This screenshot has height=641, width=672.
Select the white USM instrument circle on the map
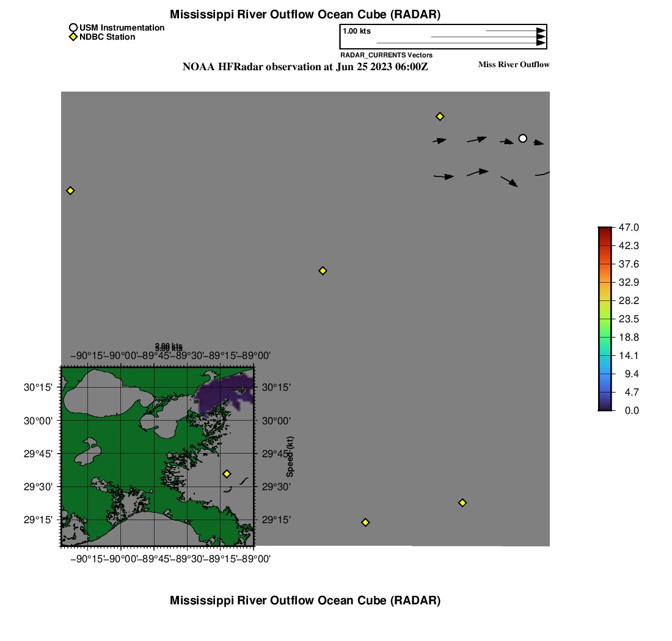click(522, 139)
